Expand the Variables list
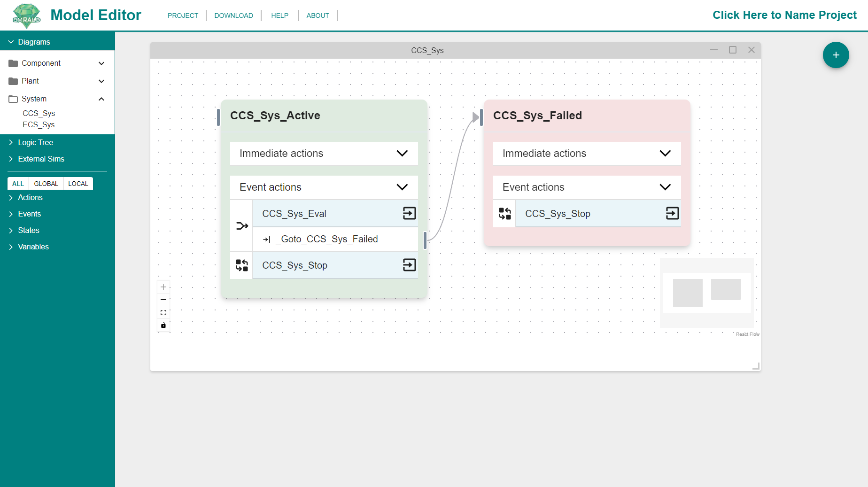The image size is (868, 487). click(11, 247)
